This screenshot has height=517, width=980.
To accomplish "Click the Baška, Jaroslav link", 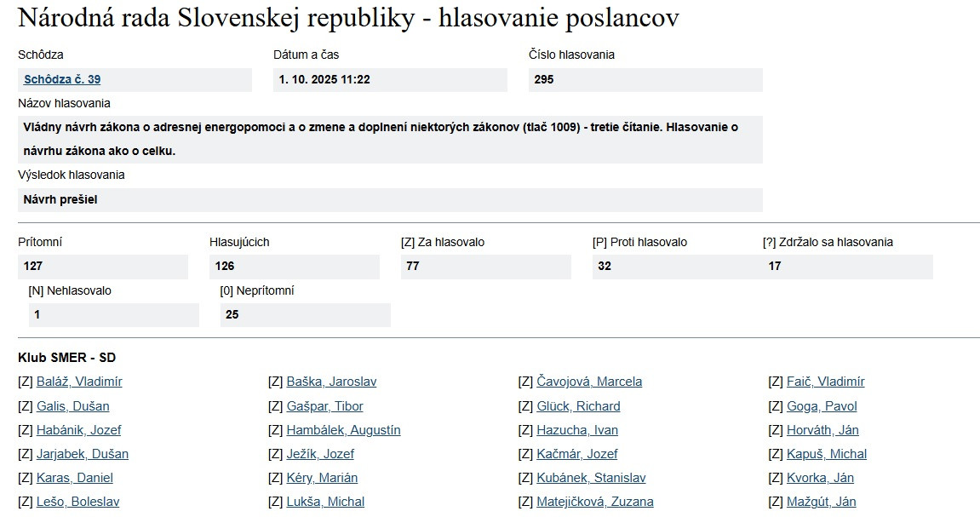I will coord(331,382).
